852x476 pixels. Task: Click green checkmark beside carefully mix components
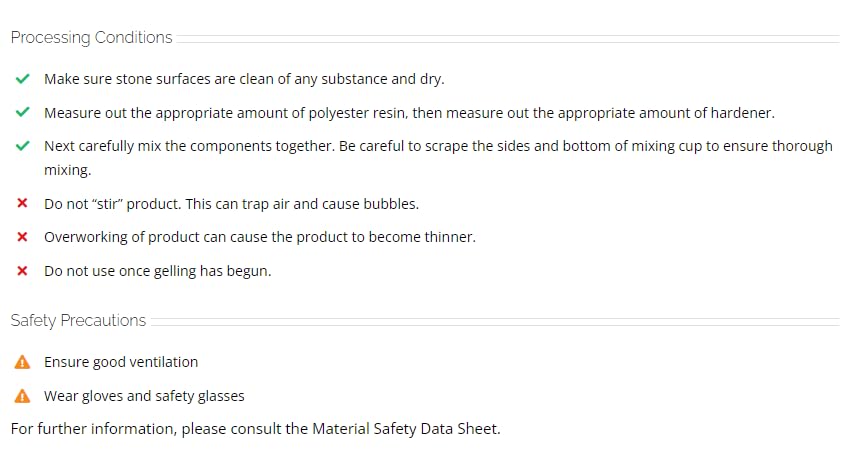22,146
